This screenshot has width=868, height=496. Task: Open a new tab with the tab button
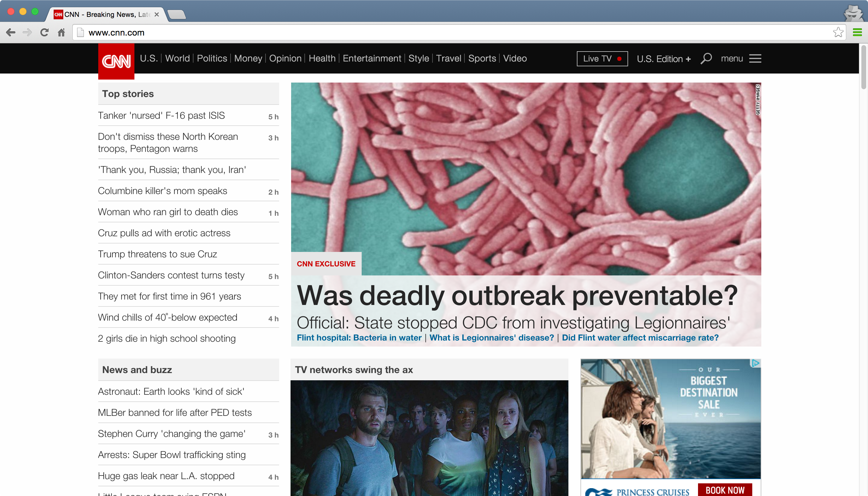[176, 14]
